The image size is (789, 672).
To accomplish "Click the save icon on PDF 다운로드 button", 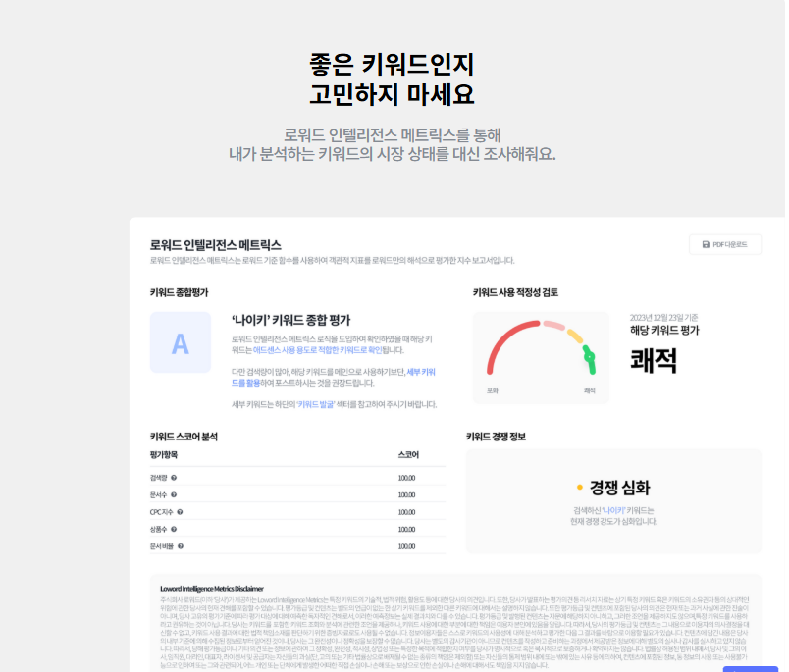I will click(x=706, y=244).
